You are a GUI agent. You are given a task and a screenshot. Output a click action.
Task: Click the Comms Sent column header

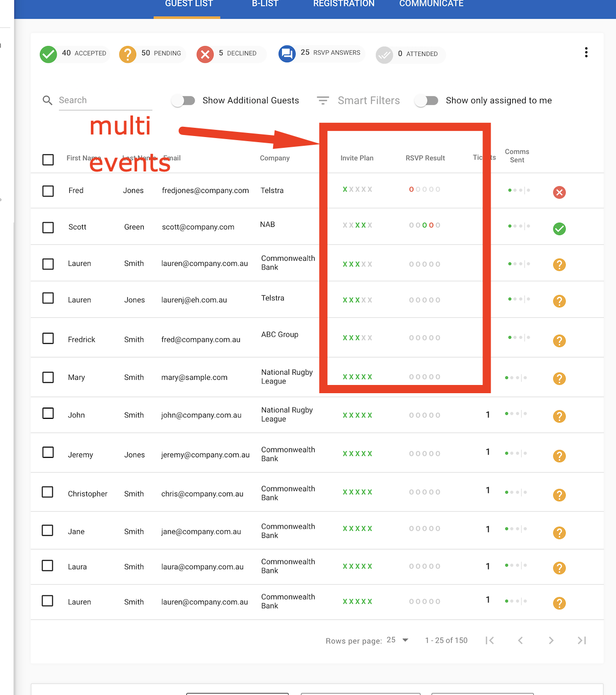[517, 156]
